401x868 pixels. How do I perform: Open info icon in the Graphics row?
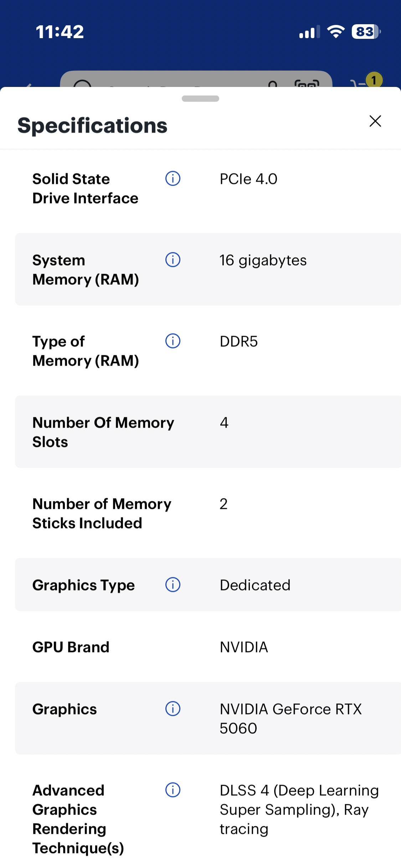pos(173,709)
